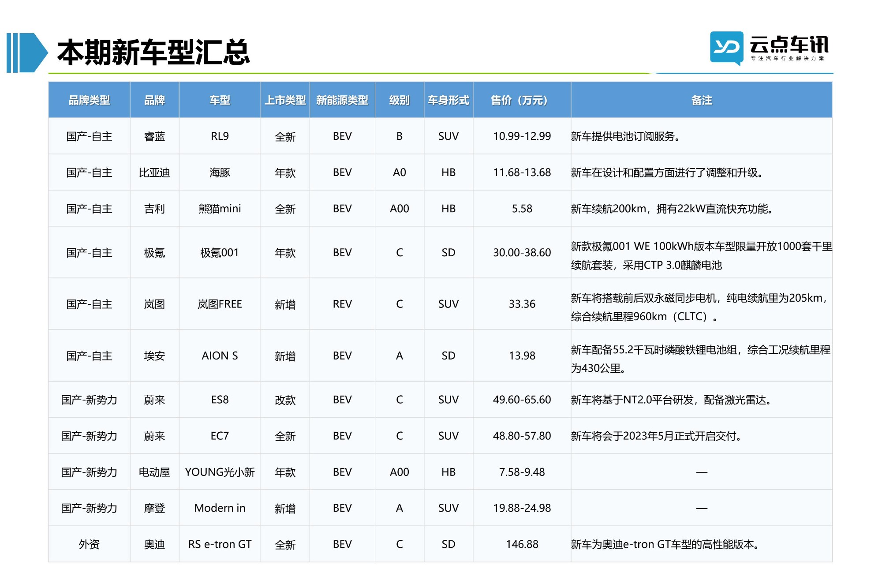Select the note about 55.2千瓦时磷酸铁锂电池组
Screen dimensions: 882x588
point(701,359)
